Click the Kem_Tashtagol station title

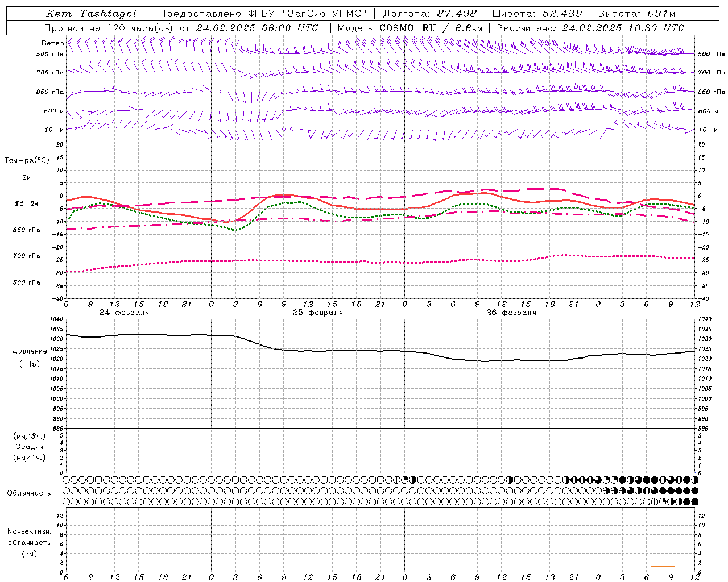click(92, 14)
